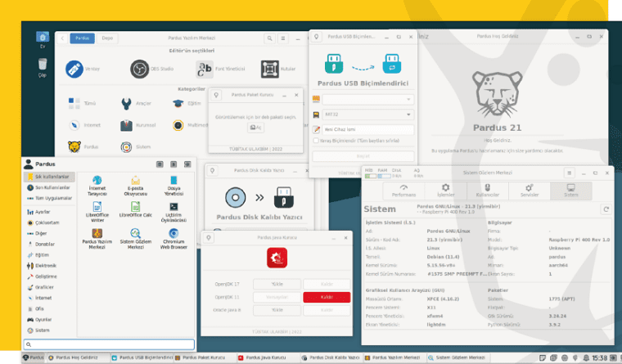Click search icon in Pardus Yazılım Merkezi
Screen dimensions: 622x364
(x=270, y=38)
